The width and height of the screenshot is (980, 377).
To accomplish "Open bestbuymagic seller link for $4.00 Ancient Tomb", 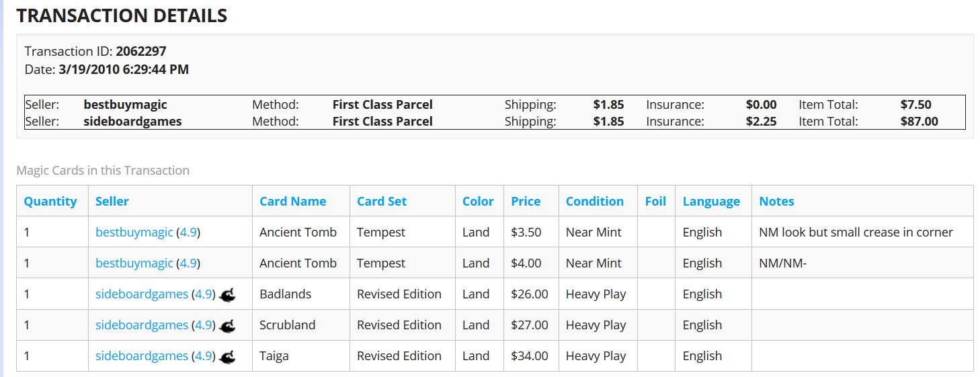I will pyautogui.click(x=134, y=263).
